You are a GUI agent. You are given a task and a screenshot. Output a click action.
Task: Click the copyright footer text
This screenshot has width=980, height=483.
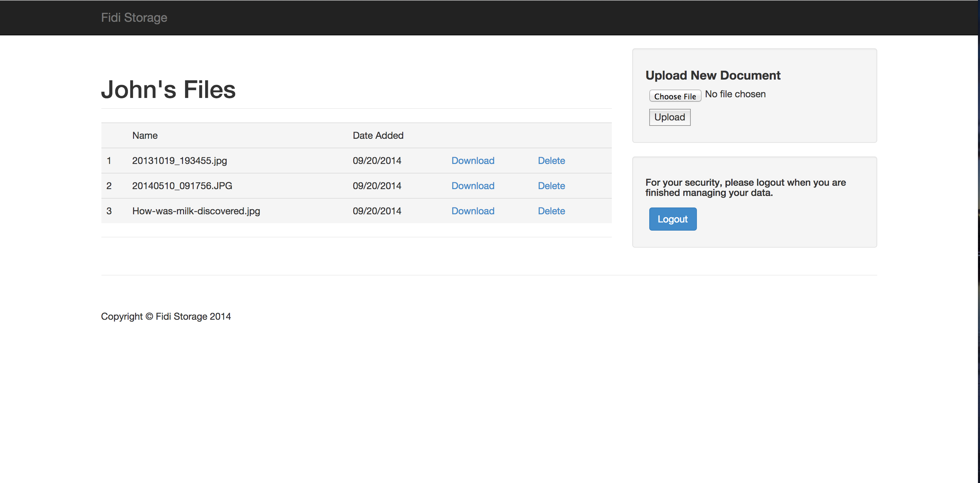point(165,316)
